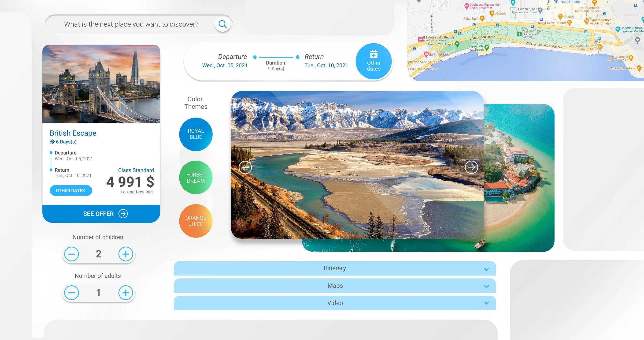Advance carousel with right arrow icon
The height and width of the screenshot is (340, 644).
(x=471, y=167)
